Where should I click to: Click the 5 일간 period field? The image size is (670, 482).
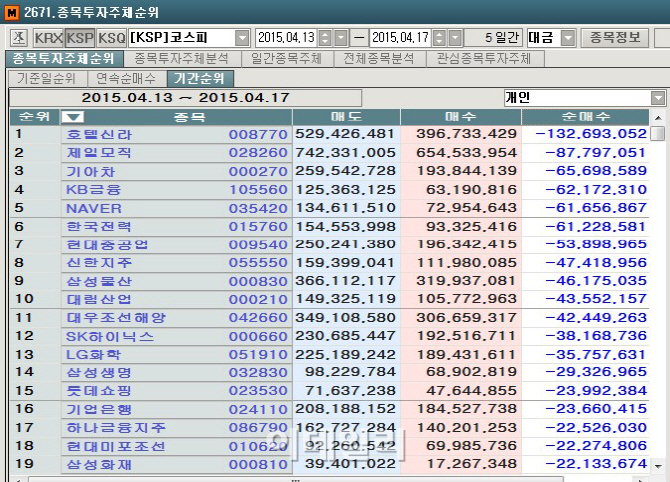point(495,38)
